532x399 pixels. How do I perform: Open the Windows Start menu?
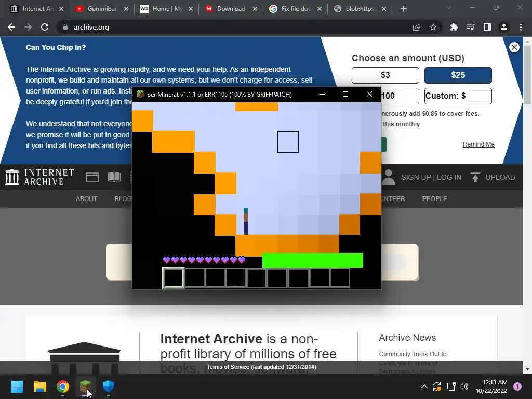pos(17,387)
